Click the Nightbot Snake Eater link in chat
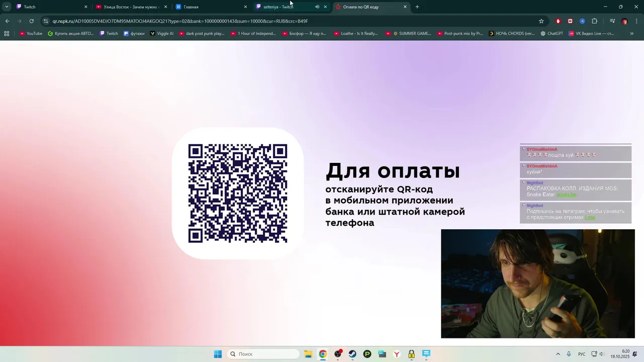The height and width of the screenshot is (362, 644). 567,195
